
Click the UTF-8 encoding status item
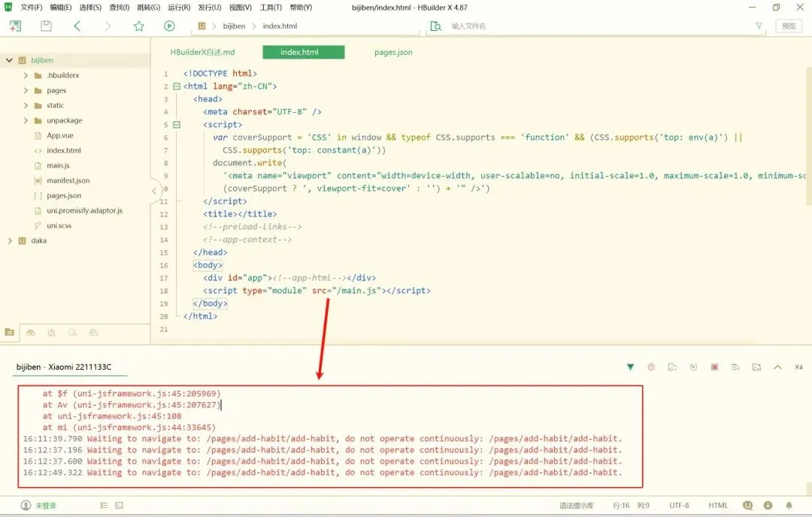click(x=679, y=506)
